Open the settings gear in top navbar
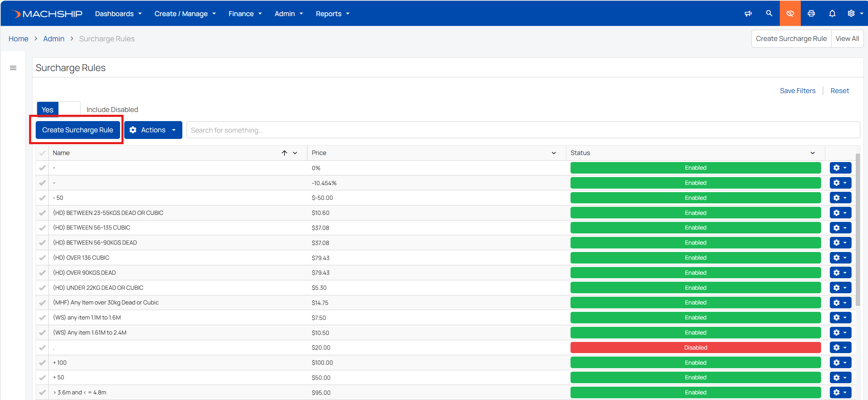Viewport: 868px width, 400px height. pos(855,14)
